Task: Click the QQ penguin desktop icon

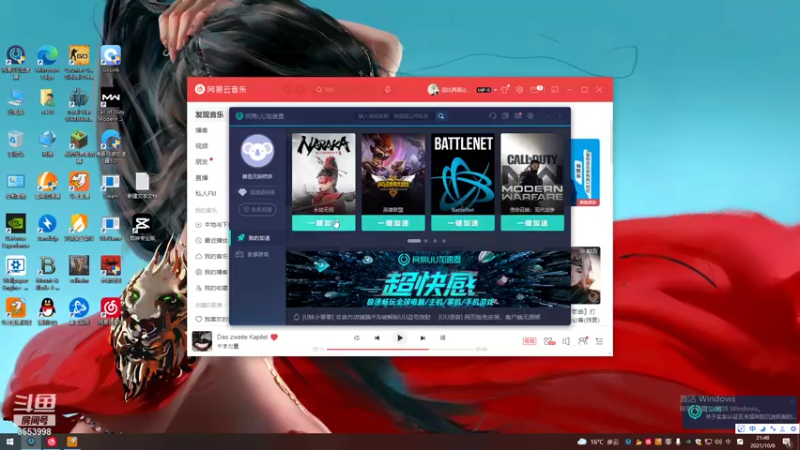Action: pyautogui.click(x=47, y=311)
